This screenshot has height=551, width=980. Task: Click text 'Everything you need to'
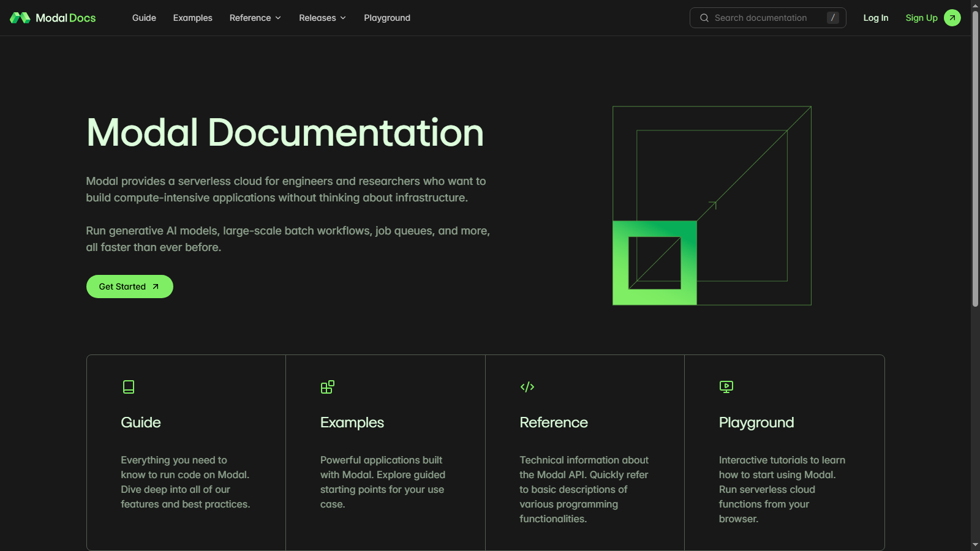[x=174, y=460]
